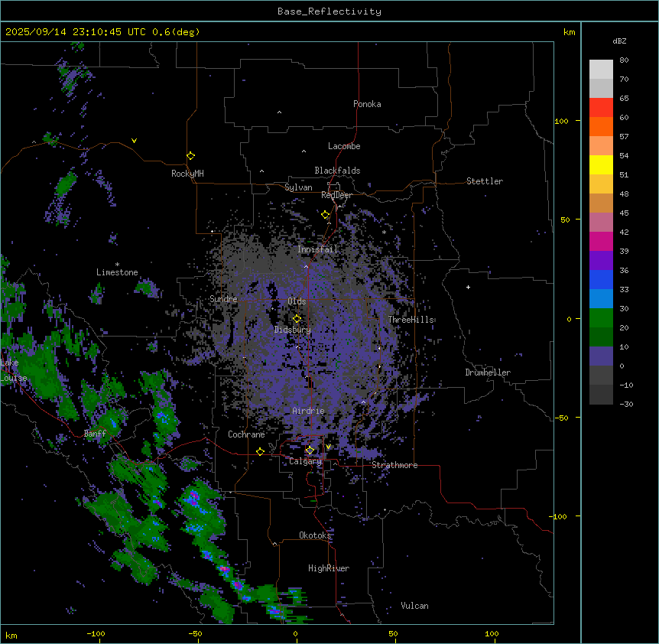The width and height of the screenshot is (659, 644).
Task: Click the RedDeer city label
Action: 336,195
